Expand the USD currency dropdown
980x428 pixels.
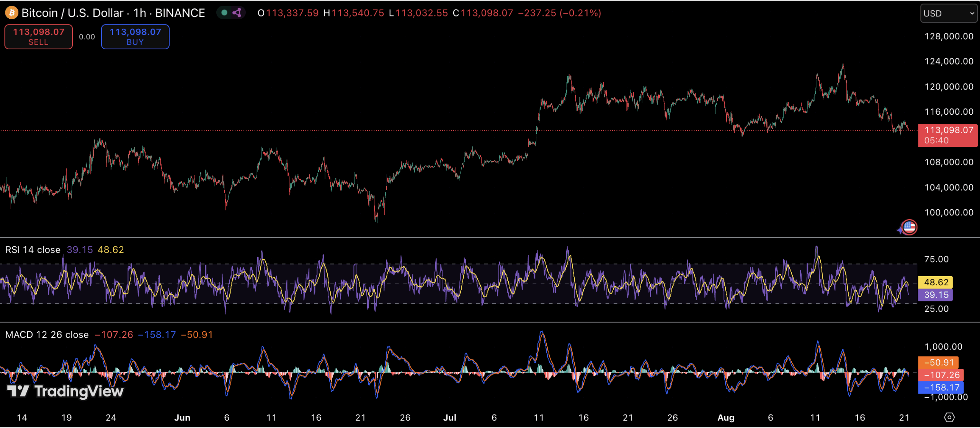click(948, 13)
